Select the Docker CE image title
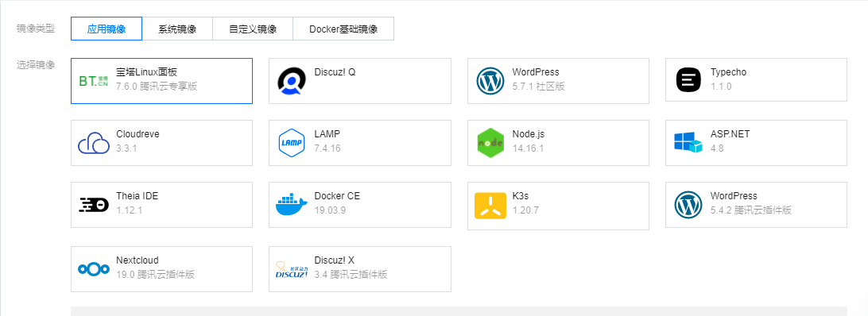This screenshot has height=316, width=868. [338, 196]
